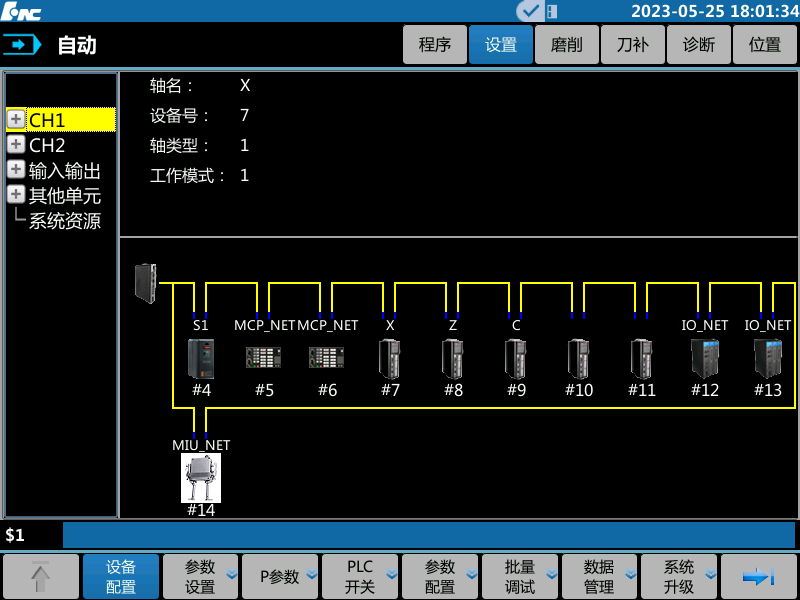Expand the CH1 tree node
Image resolution: width=800 pixels, height=600 pixels.
click(x=16, y=120)
